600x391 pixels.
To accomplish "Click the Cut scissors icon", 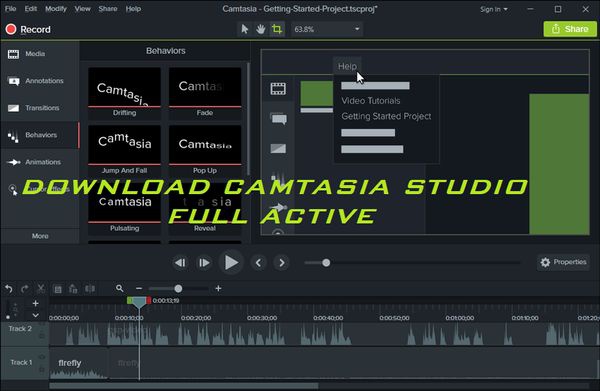I will point(41,289).
